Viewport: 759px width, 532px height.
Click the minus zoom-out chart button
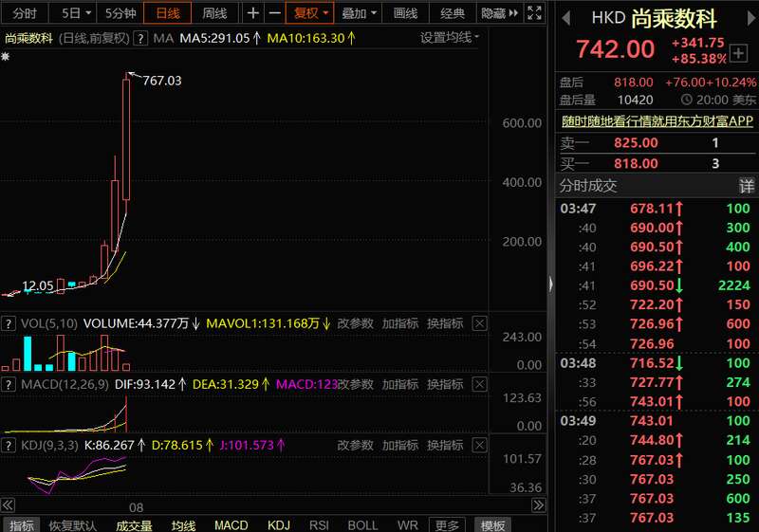coord(274,13)
